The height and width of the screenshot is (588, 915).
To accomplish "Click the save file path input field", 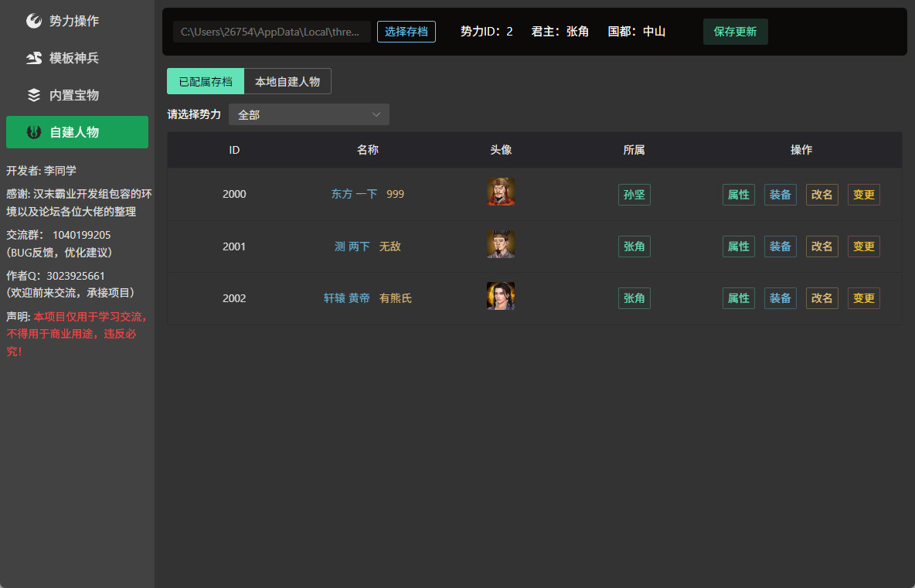I will [x=272, y=32].
